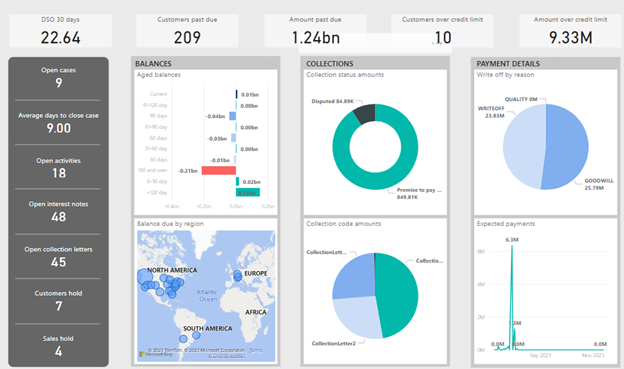Click the BALANCES section header
This screenshot has width=624, height=369.
153,64
